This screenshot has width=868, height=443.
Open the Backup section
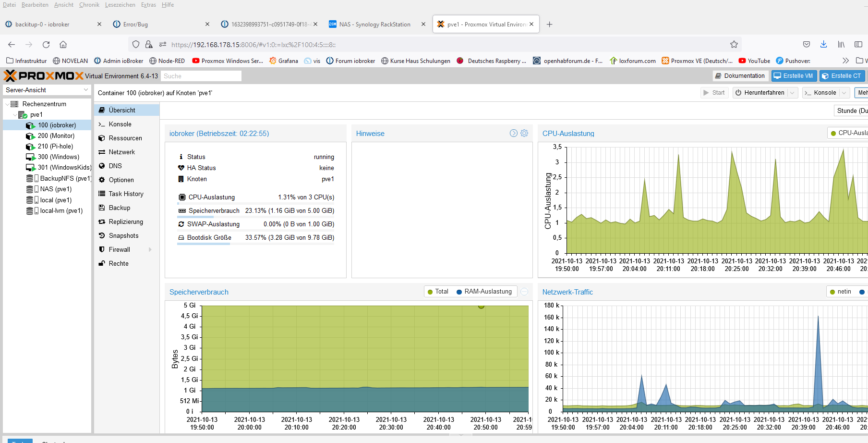[x=127, y=208]
